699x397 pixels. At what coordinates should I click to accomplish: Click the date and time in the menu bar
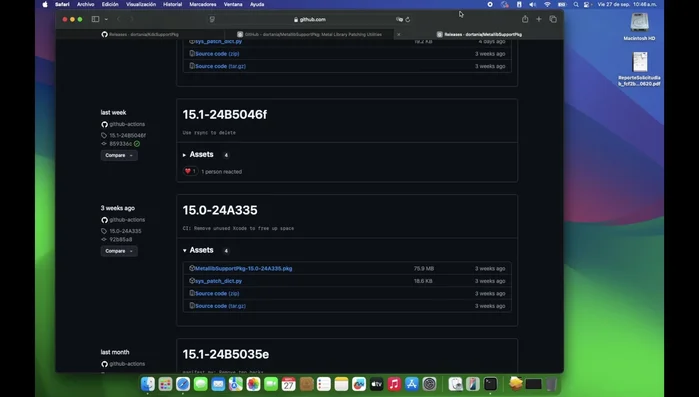[627, 4]
